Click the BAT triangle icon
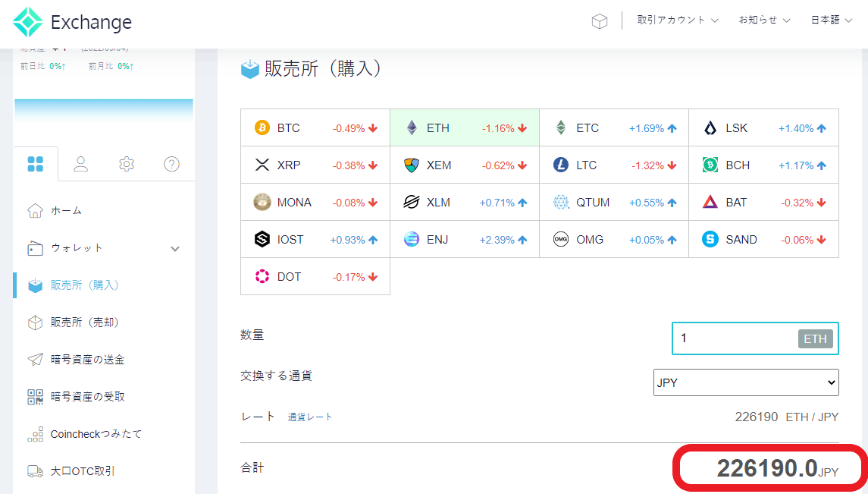Image resolution: width=868 pixels, height=494 pixels. 710,202
